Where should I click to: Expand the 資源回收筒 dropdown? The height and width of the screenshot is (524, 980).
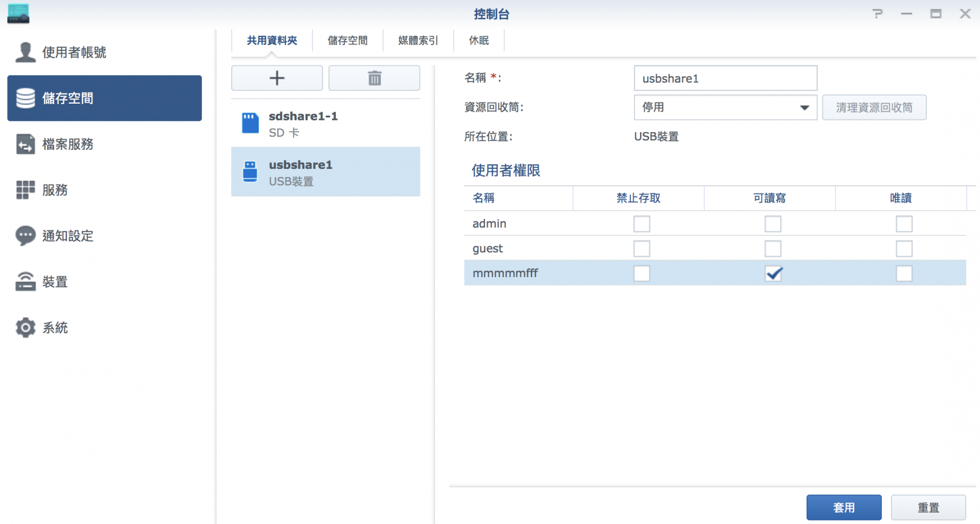(x=725, y=108)
